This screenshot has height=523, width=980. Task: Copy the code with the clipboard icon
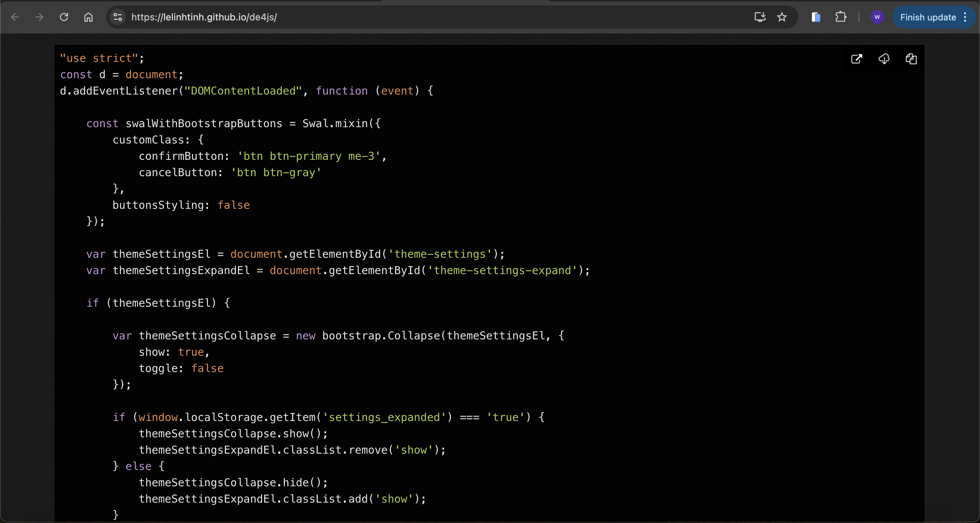(911, 59)
